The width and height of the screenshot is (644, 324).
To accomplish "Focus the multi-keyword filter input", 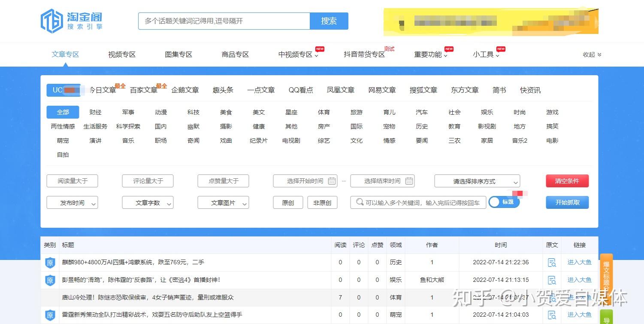I will click(418, 202).
